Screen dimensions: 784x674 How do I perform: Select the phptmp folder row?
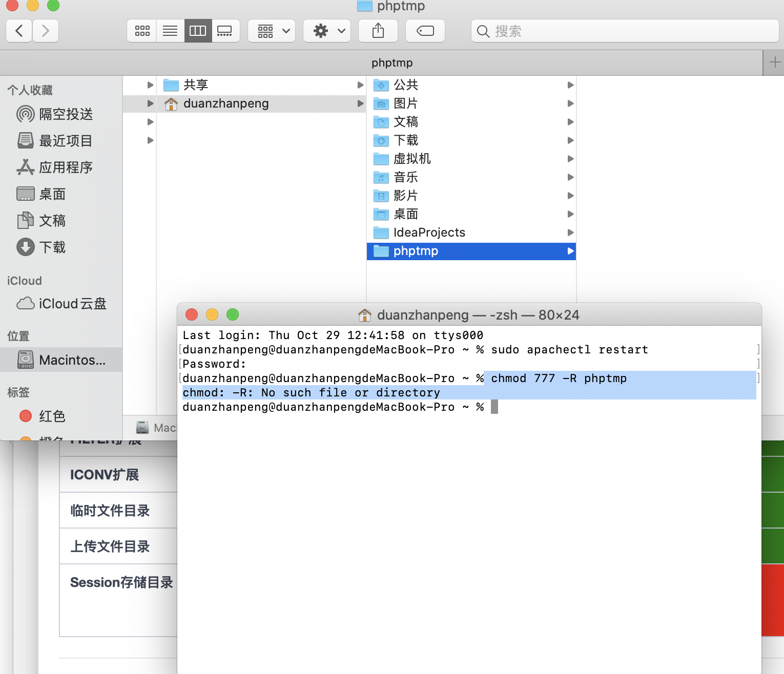click(x=471, y=251)
